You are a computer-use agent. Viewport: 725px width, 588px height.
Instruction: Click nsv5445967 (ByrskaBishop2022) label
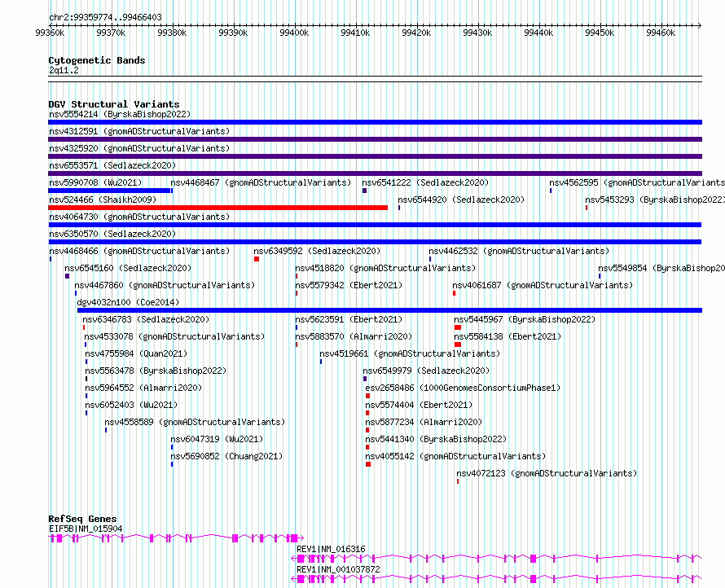point(525,319)
